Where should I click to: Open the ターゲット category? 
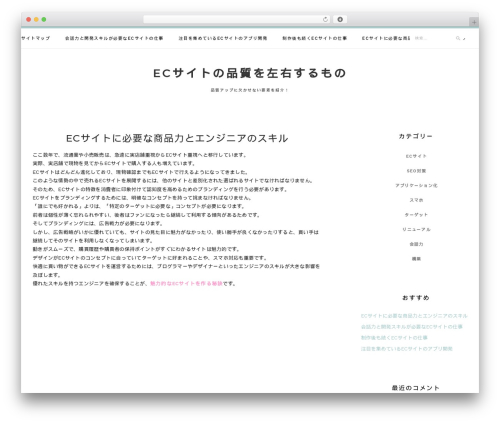[416, 215]
